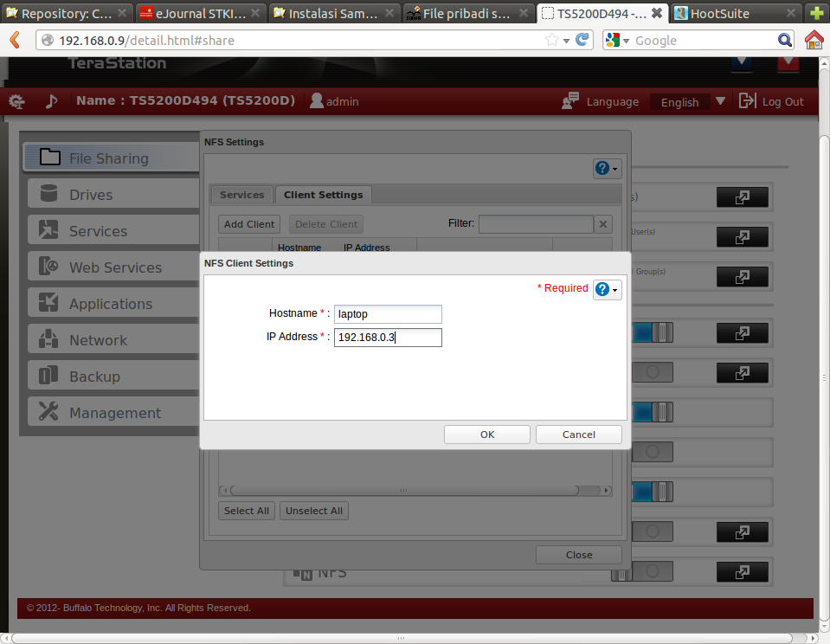830x644 pixels.
Task: Confirm client with OK button
Action: [x=487, y=435]
